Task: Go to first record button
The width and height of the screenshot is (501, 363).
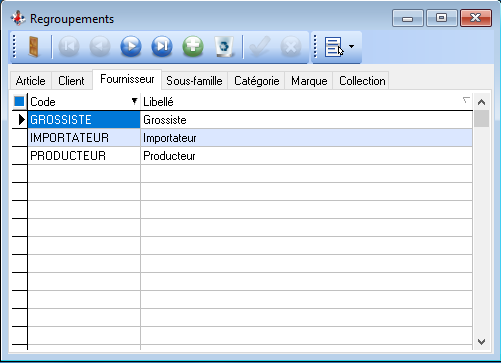Action: point(69,46)
